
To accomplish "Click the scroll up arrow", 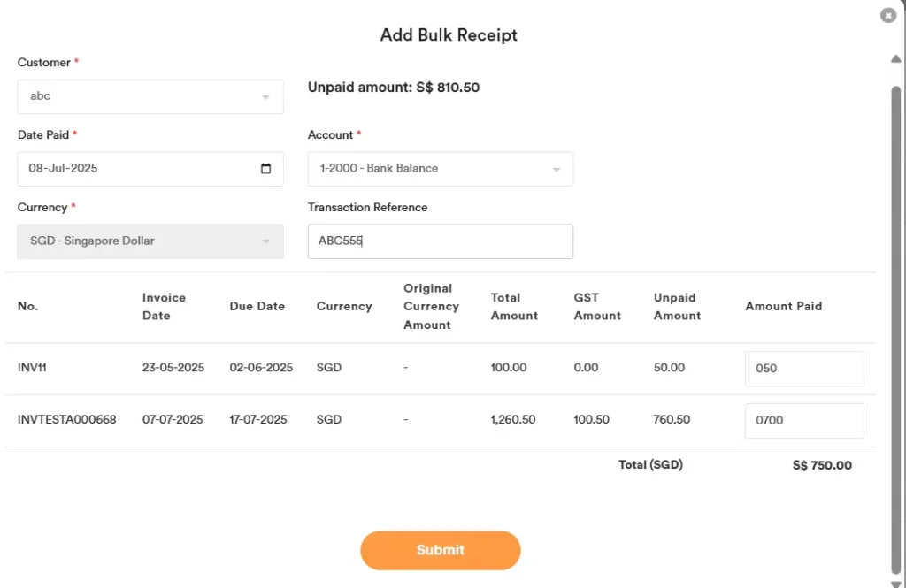I will pyautogui.click(x=895, y=59).
